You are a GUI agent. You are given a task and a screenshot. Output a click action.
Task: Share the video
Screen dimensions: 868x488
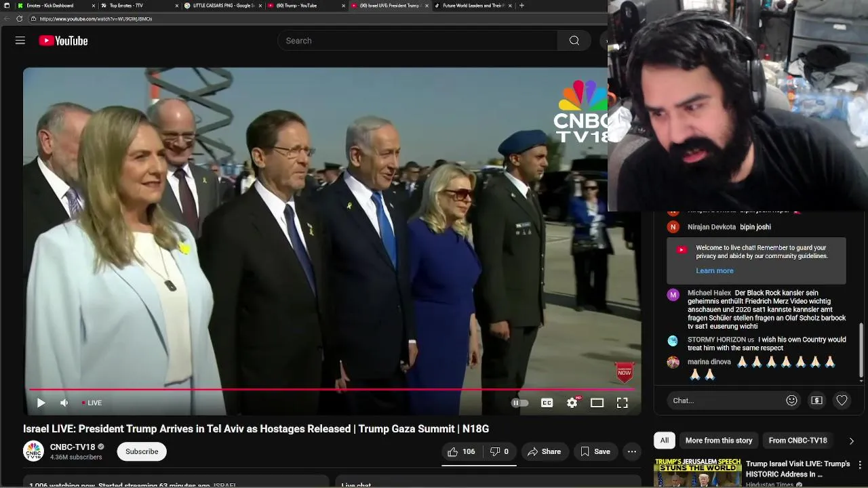tap(545, 451)
